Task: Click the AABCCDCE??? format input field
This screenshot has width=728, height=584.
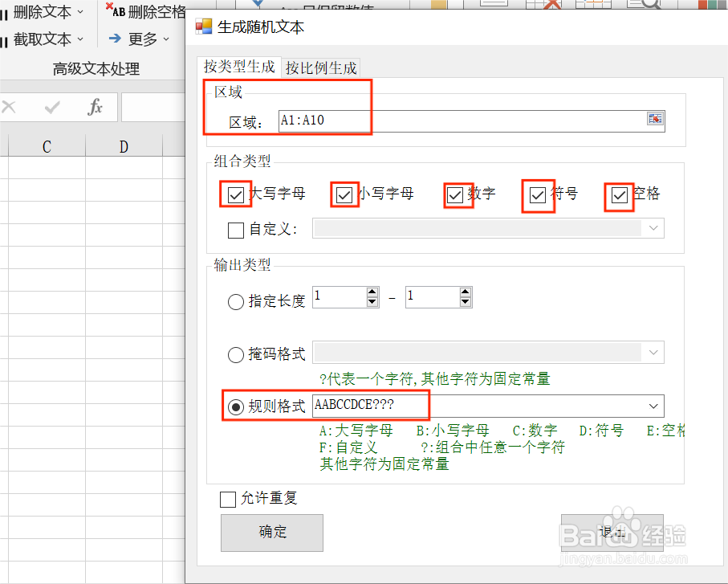Action: (369, 406)
